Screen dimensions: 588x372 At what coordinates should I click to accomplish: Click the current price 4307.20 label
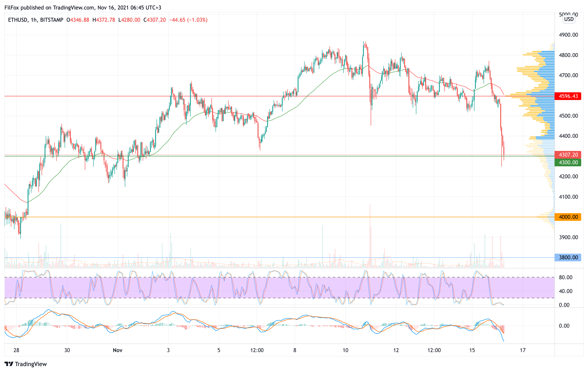(568, 155)
